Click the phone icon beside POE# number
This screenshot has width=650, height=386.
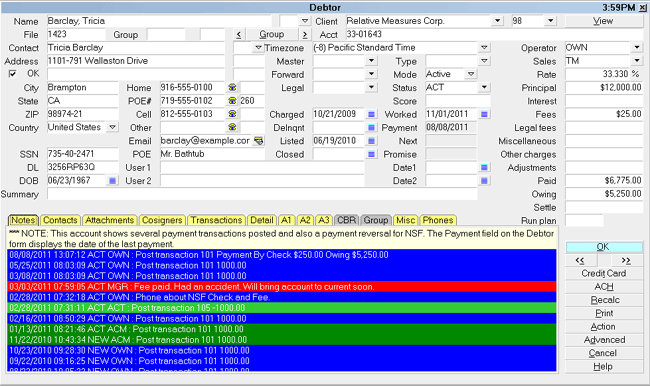click(232, 101)
